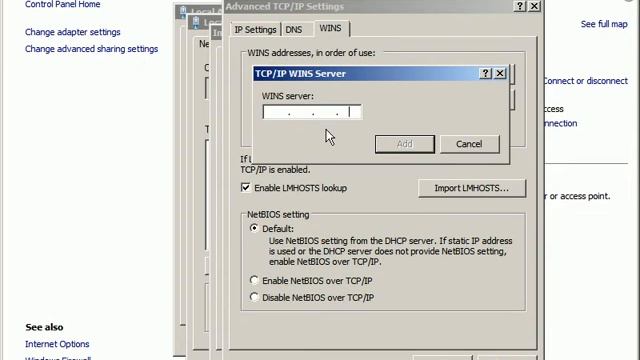Click the Add button in WINS Server dialog

(x=404, y=144)
